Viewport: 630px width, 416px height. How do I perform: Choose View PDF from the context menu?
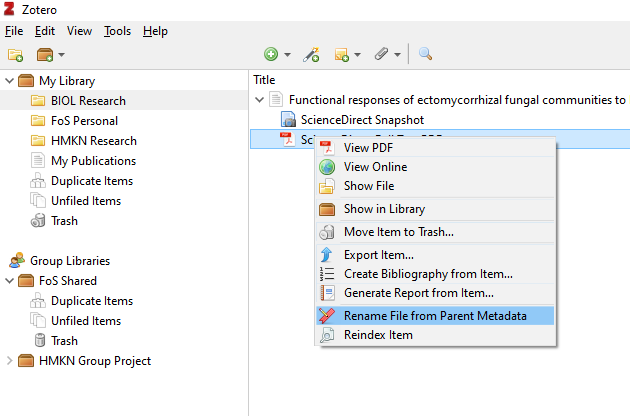[436, 148]
